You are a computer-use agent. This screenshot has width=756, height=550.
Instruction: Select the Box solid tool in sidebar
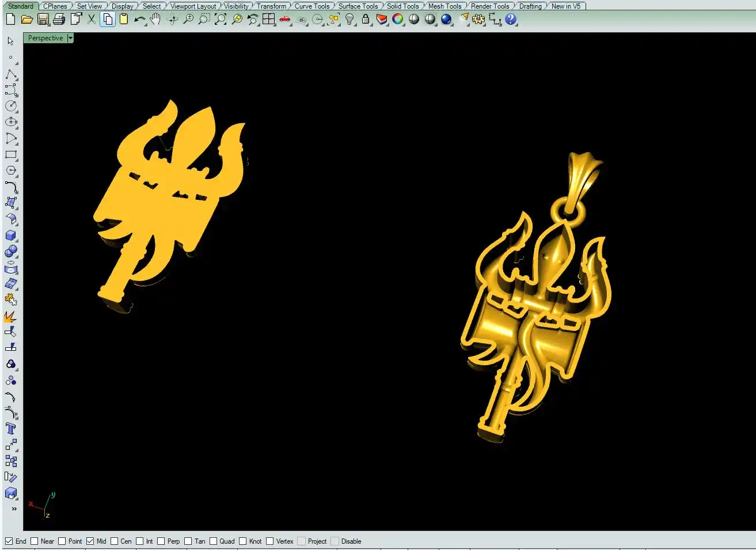coord(10,236)
